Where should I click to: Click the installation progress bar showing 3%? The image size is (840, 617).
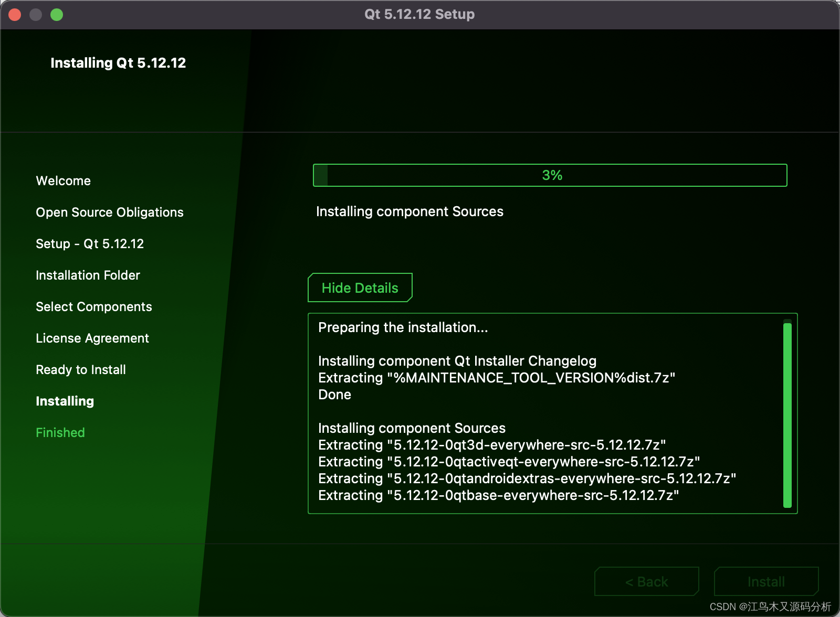click(550, 175)
